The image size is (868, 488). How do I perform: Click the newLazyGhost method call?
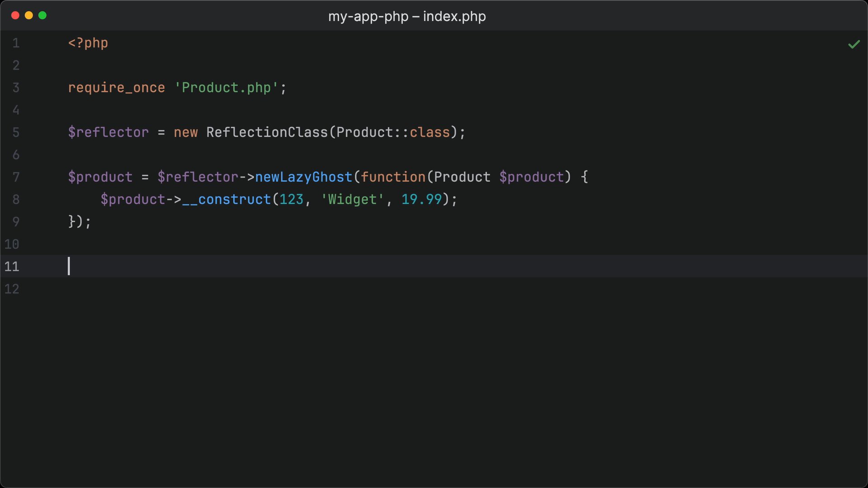304,177
